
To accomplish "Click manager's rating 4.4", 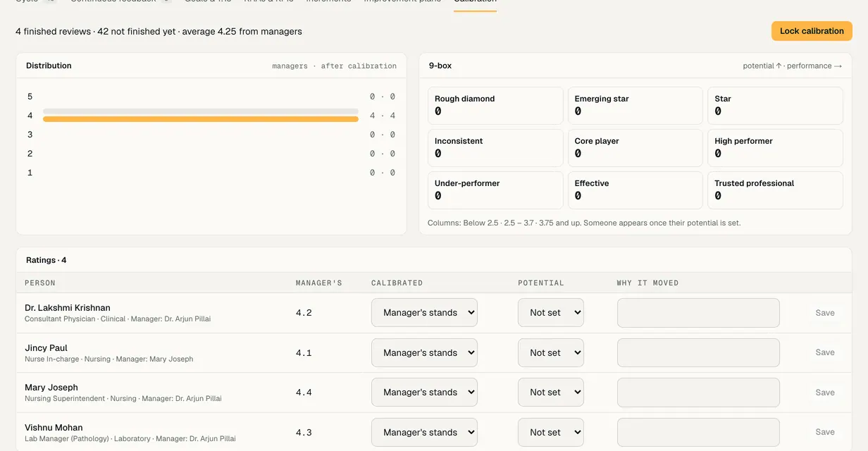I will (x=304, y=393).
